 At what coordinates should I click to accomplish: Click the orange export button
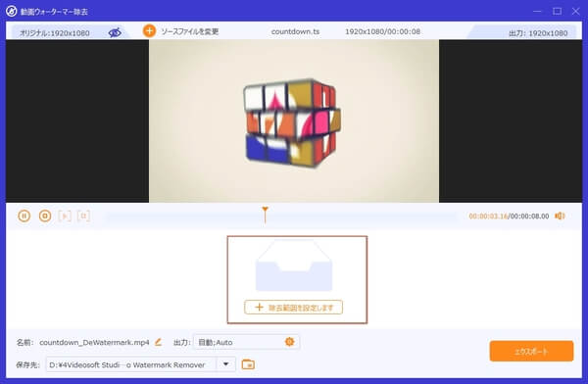(x=531, y=352)
